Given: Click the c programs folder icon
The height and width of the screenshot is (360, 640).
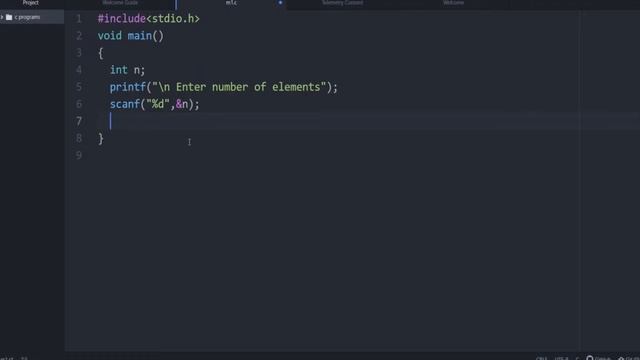Looking at the screenshot, I should 9,17.
